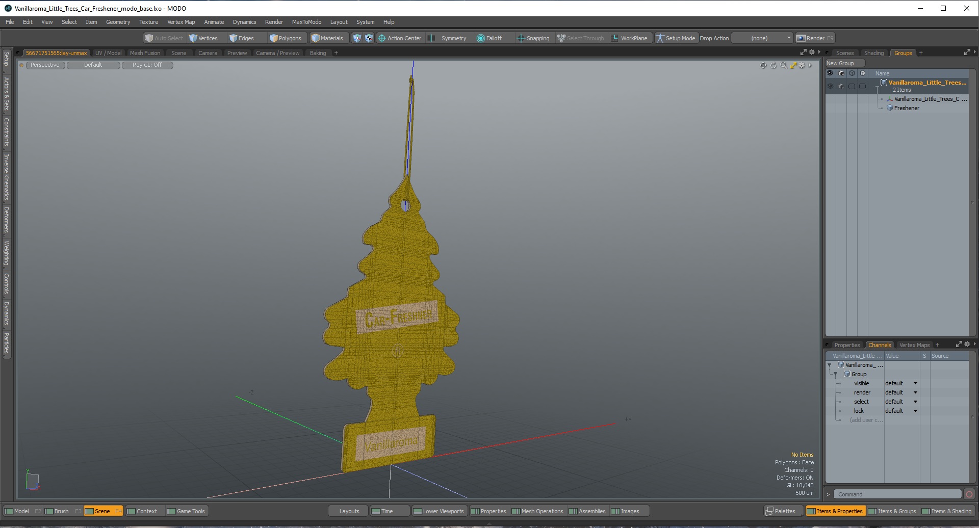Image resolution: width=980 pixels, height=528 pixels.
Task: Click the eye visibility column header
Action: click(830, 73)
